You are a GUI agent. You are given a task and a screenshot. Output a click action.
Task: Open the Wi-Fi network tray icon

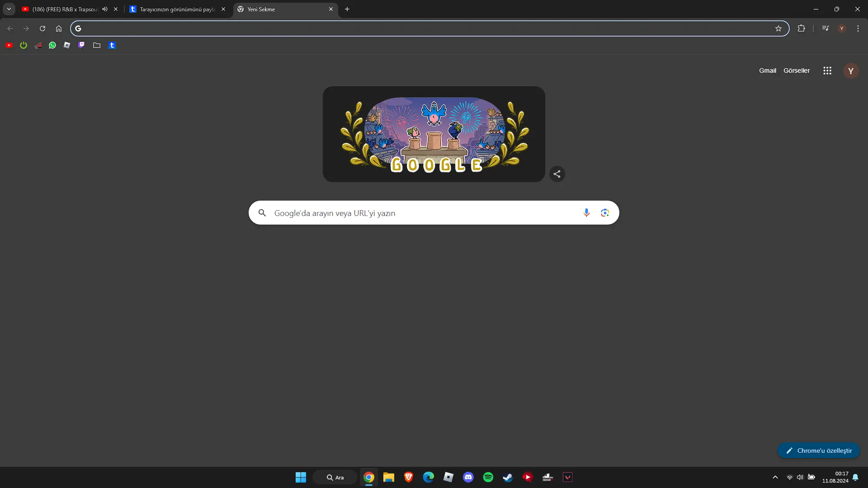(x=790, y=477)
